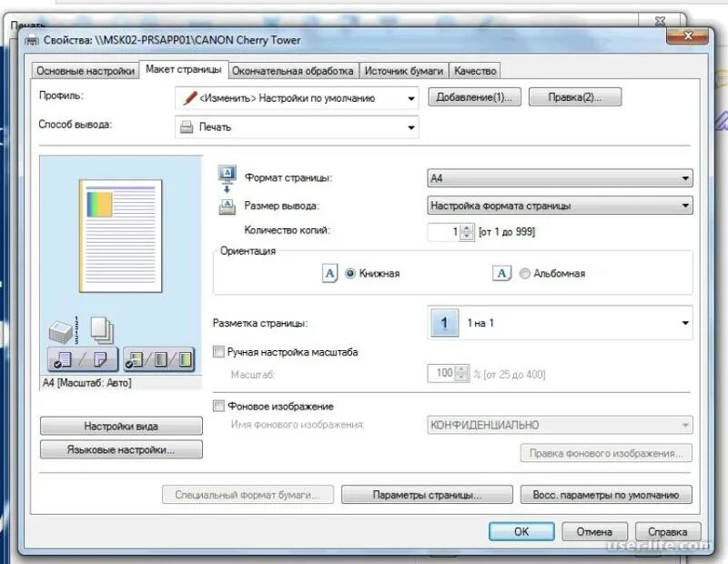Viewport: 728px width, 564px height.
Task: Click the landscape orientation page icon
Action: coord(502,274)
